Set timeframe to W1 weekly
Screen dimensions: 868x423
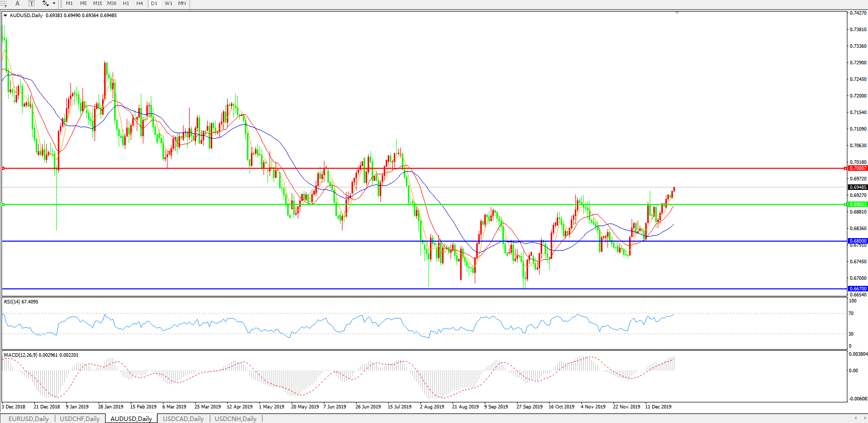coord(168,4)
